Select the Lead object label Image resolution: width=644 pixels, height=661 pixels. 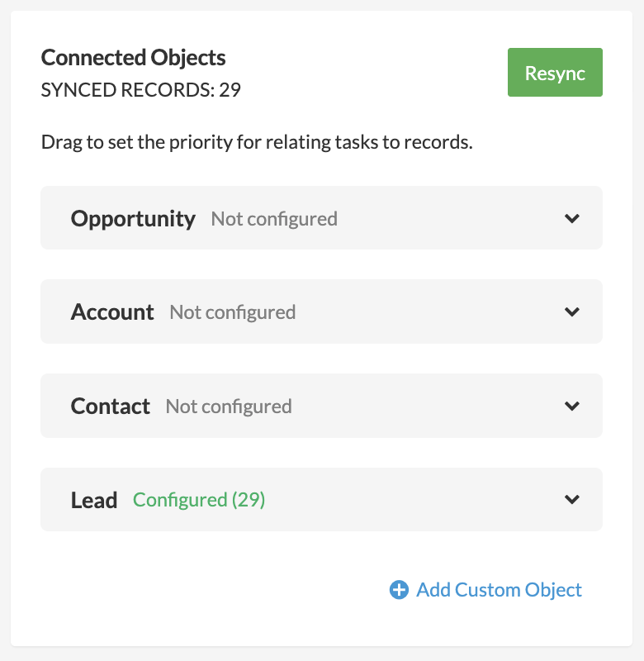point(94,501)
